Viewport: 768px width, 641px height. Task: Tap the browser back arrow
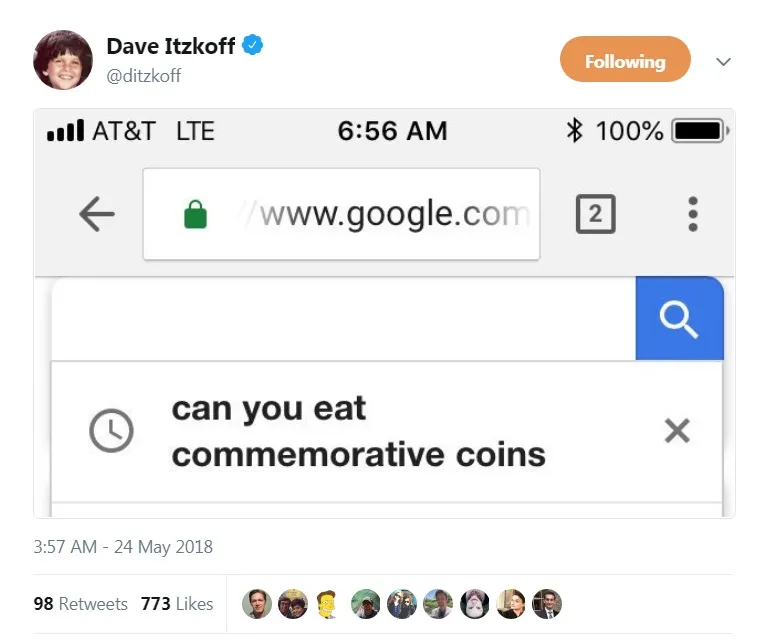pyautogui.click(x=97, y=214)
